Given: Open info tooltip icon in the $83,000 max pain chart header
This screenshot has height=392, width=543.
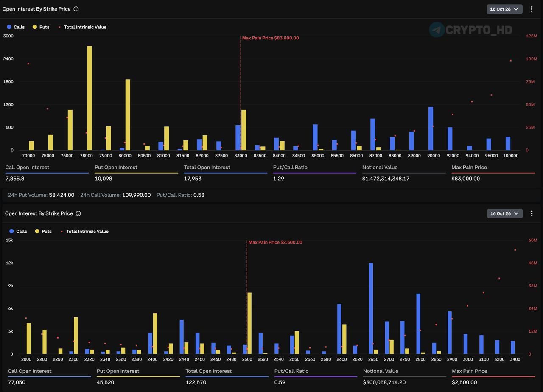Looking at the screenshot, I should point(76,9).
